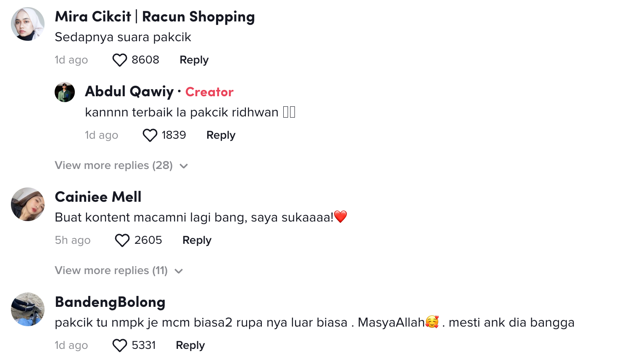This screenshot has width=633, height=364.
Task: Reply to Cainiee Mell's comment
Action: pyautogui.click(x=197, y=240)
